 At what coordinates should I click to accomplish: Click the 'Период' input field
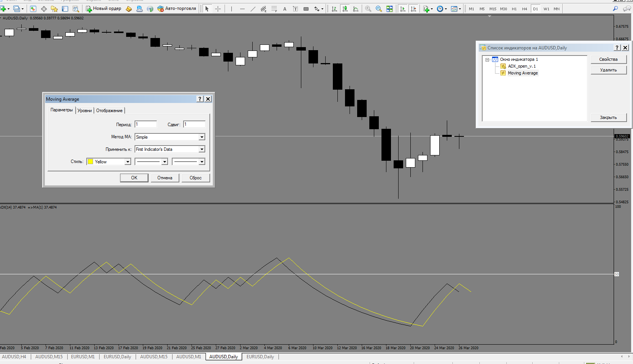tap(146, 124)
